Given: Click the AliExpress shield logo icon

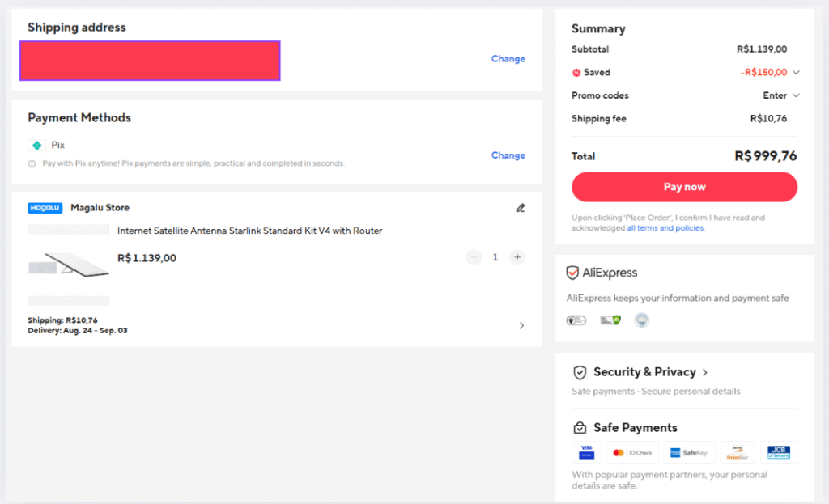Looking at the screenshot, I should 572,273.
